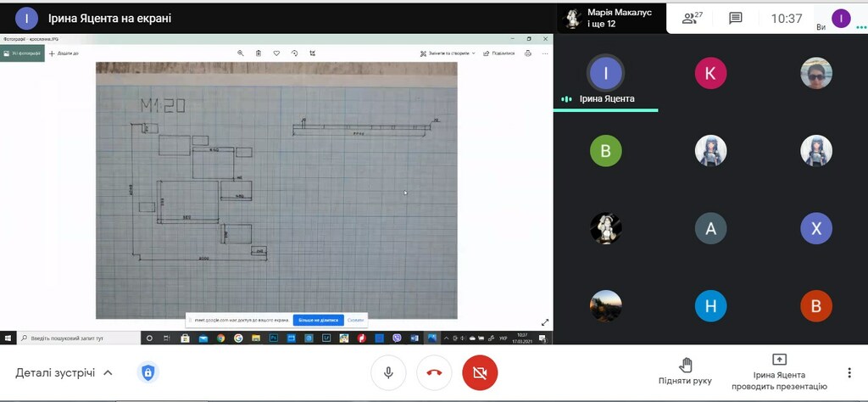Screen dimensions: 868x402
Task: Open the chat messages panel
Action: click(x=736, y=18)
